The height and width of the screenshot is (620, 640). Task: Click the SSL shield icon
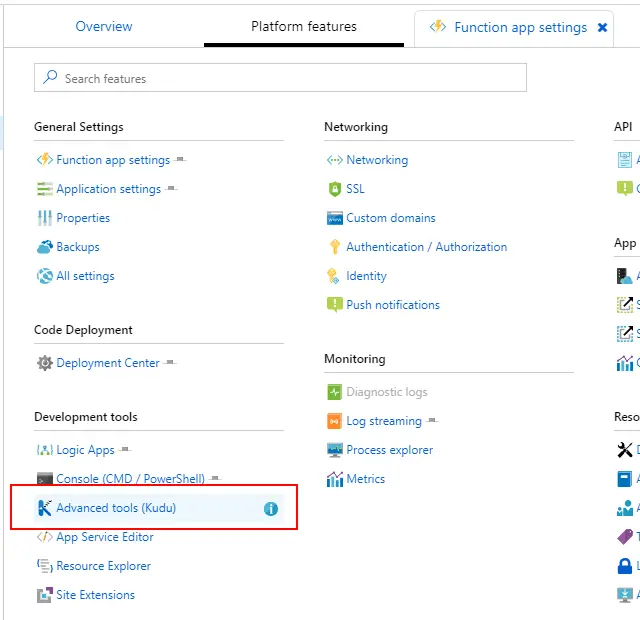pos(334,189)
